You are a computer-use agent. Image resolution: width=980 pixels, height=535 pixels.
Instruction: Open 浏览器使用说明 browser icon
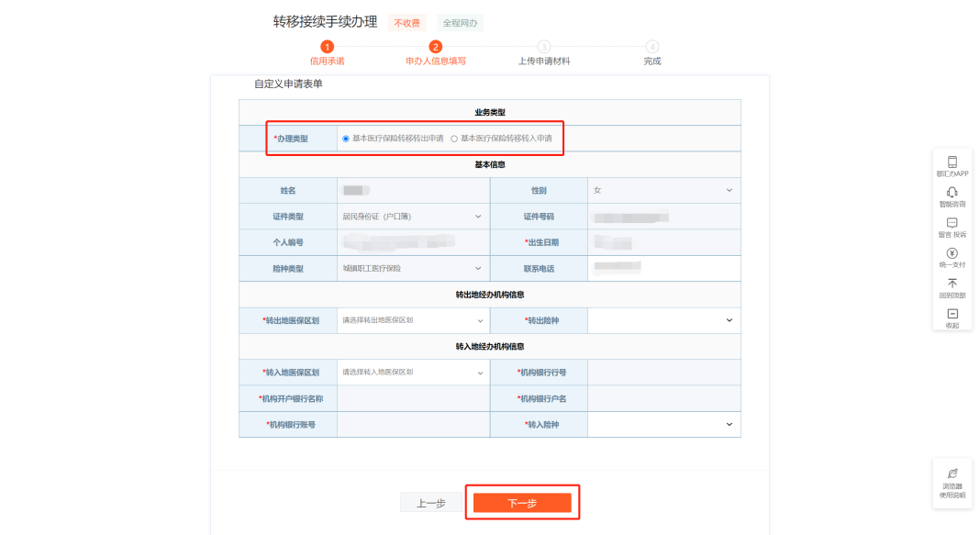(952, 474)
